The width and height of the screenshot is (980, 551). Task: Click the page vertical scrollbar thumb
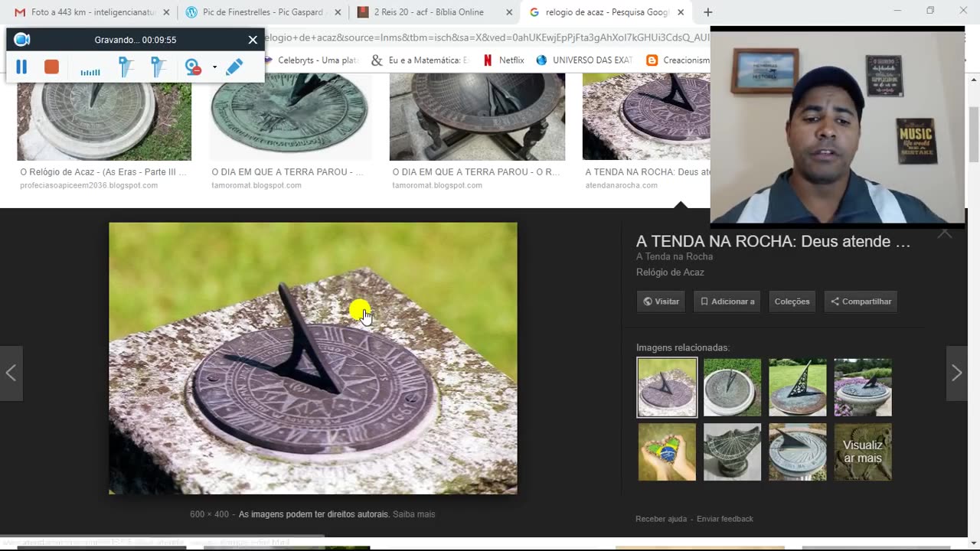[974, 134]
